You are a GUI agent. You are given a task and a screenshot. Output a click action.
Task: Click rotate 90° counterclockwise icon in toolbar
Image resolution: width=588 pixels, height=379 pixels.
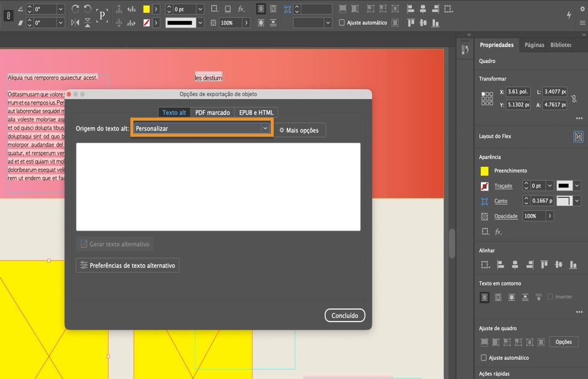[88, 9]
